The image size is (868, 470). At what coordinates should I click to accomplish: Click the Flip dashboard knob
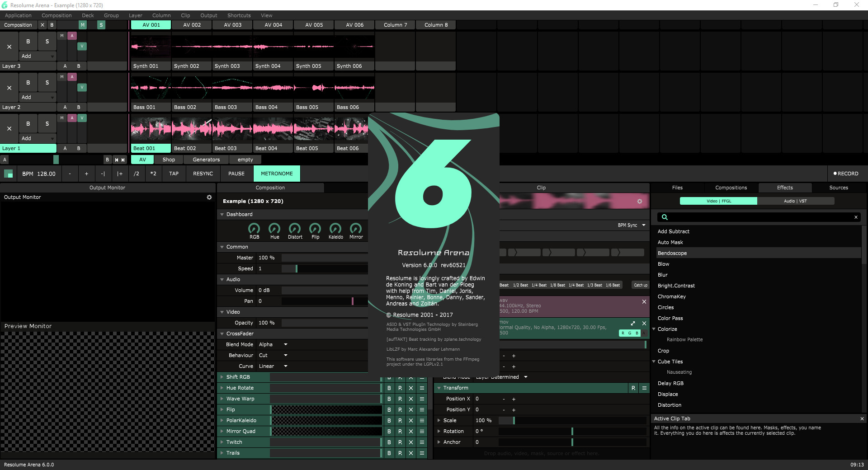(315, 228)
